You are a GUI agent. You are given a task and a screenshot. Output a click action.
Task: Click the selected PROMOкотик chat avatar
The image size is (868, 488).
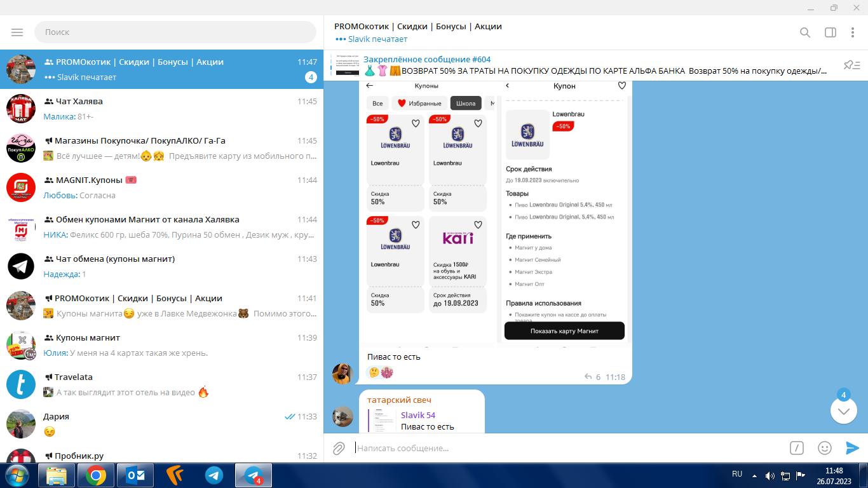pos(21,69)
